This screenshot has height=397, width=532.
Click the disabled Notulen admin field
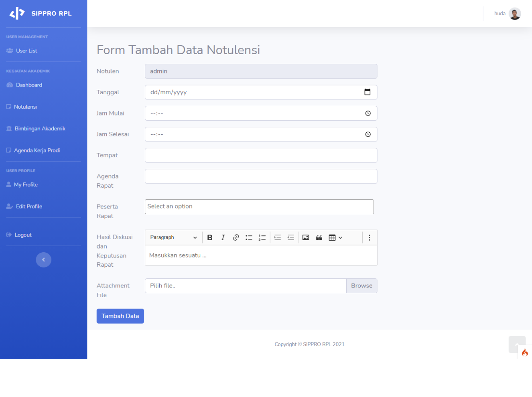[261, 71]
